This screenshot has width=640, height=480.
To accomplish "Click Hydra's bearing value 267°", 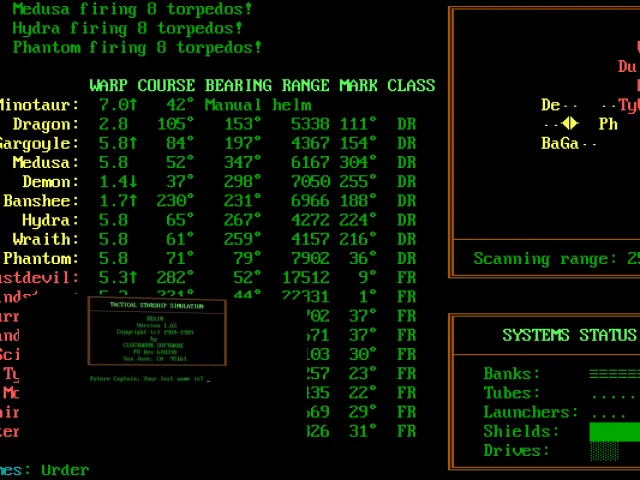I will (242, 220).
